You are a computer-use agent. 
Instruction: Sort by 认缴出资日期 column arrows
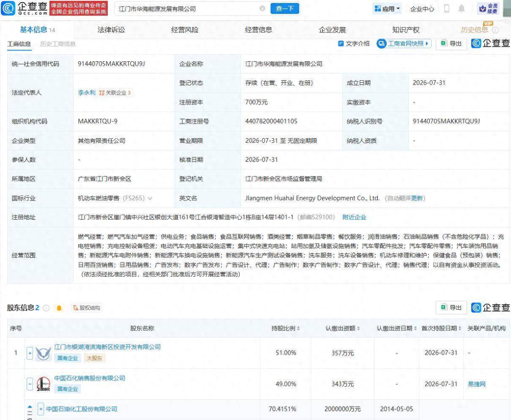tap(415, 328)
